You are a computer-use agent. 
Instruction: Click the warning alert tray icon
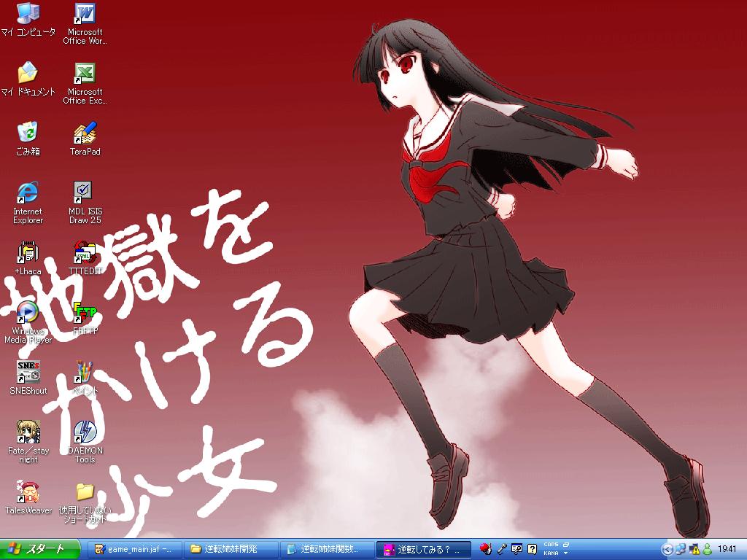coord(694,550)
